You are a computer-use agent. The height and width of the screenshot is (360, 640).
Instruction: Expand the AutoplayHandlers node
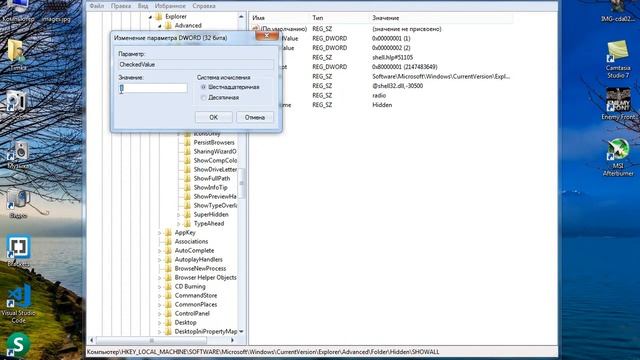pyautogui.click(x=160, y=259)
